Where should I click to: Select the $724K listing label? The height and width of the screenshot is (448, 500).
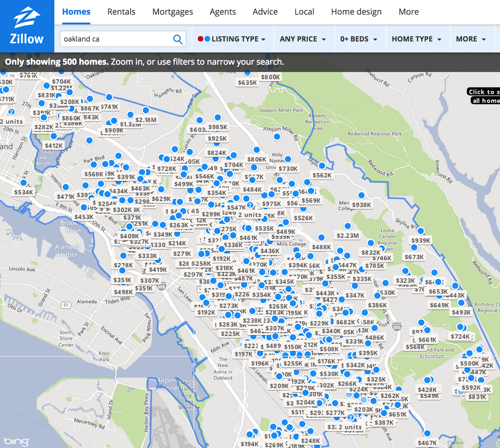point(460,336)
